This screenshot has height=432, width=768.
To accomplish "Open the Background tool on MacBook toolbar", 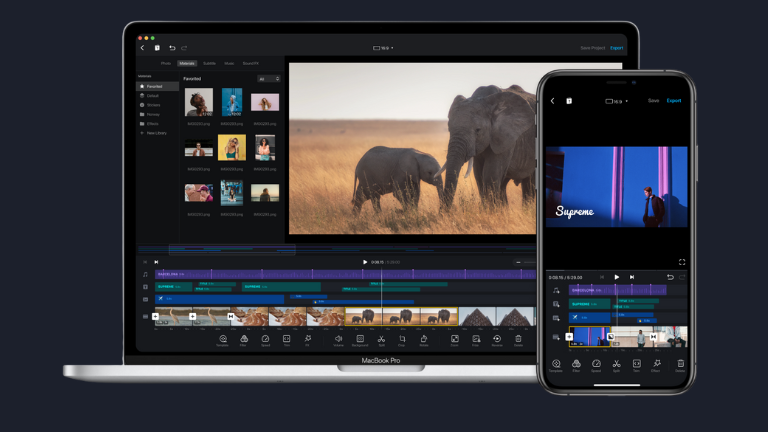I will tap(360, 340).
